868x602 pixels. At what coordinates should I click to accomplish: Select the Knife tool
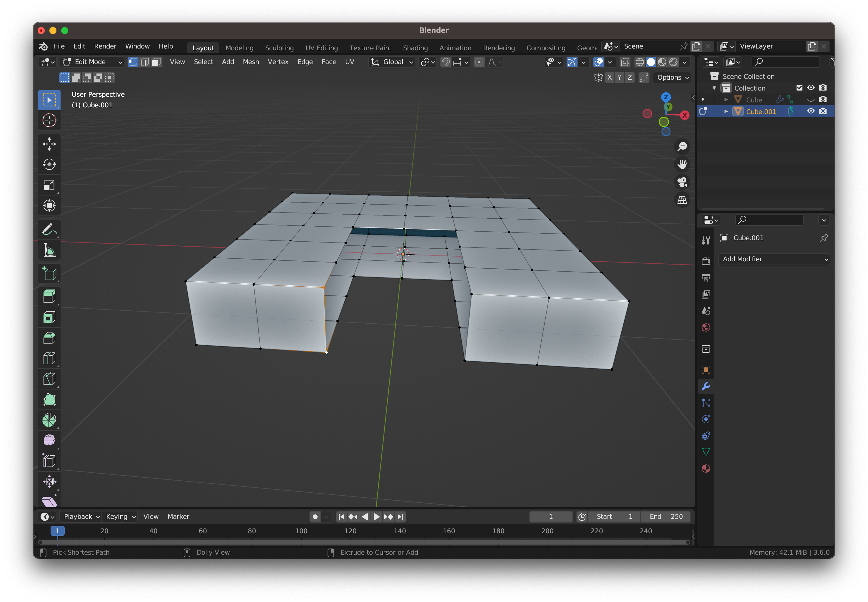tap(49, 379)
